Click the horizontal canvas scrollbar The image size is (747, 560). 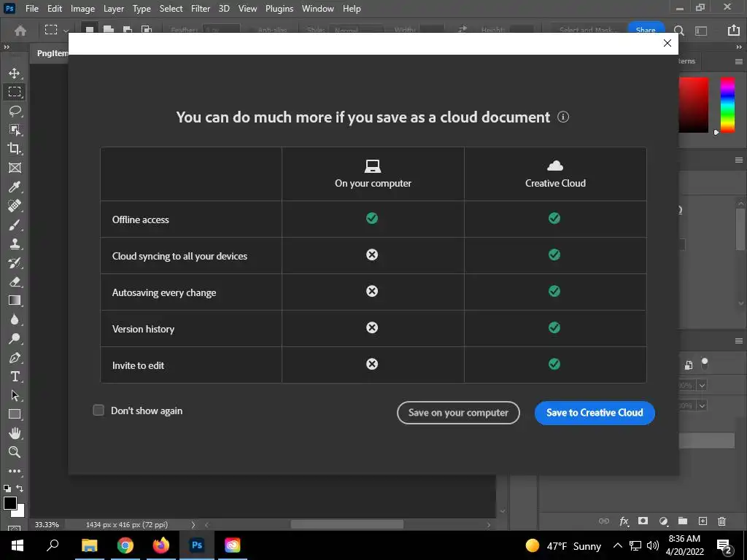click(347, 524)
